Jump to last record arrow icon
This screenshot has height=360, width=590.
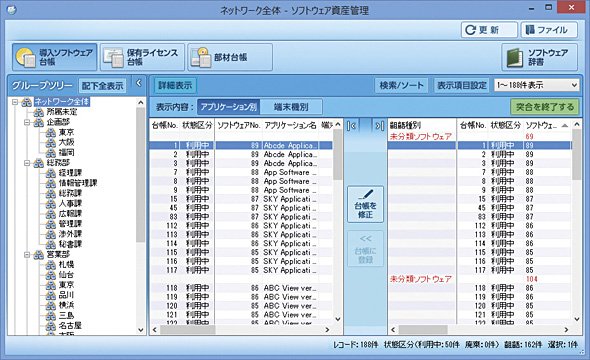[379, 126]
